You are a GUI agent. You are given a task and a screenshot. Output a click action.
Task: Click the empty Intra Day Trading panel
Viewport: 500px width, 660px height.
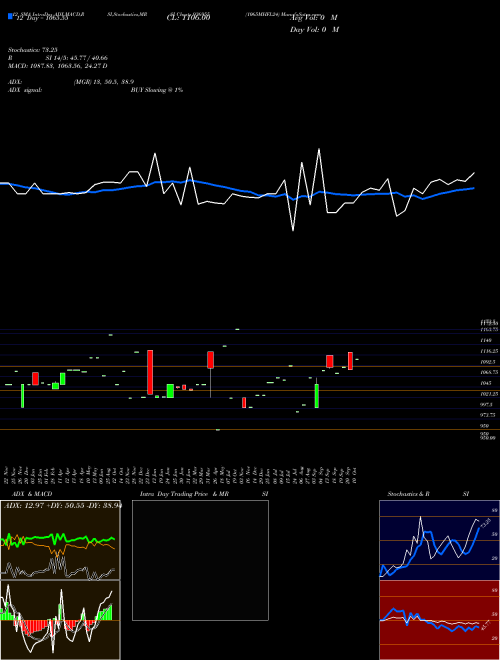point(200,560)
